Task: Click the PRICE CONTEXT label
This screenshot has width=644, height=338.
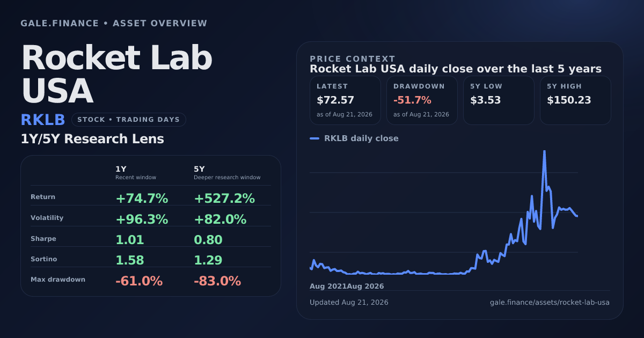Action: pos(353,59)
